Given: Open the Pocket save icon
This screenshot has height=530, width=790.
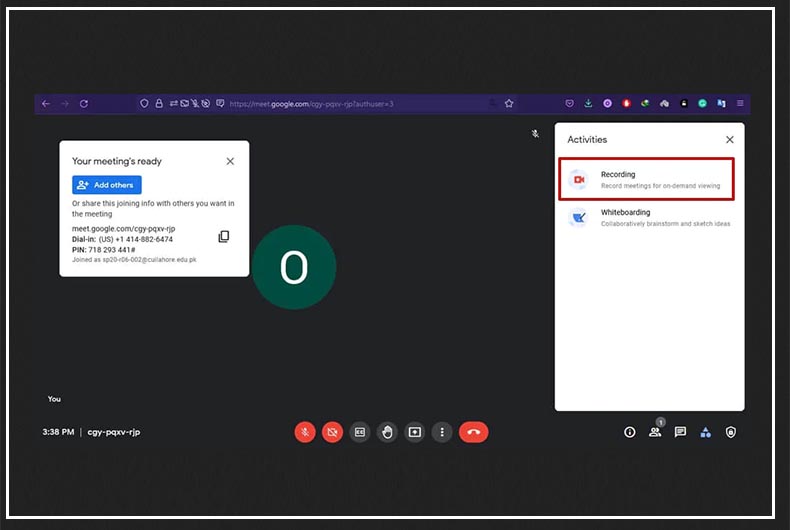Looking at the screenshot, I should point(569,104).
